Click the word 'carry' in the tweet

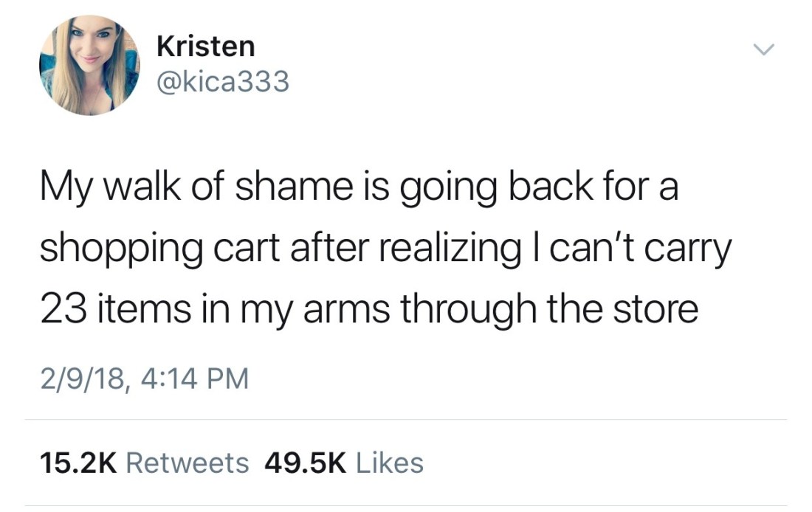[688, 251]
